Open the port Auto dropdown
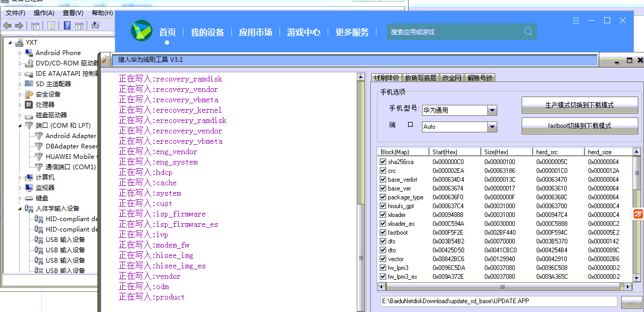644x312 pixels. (x=492, y=127)
